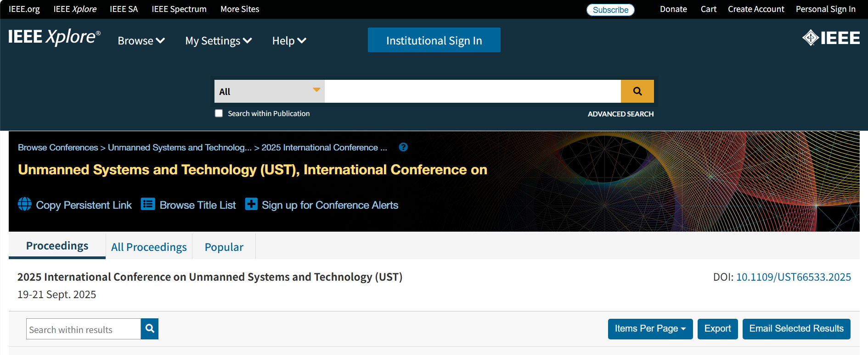Open the IEEE SA site link
868x355 pixels.
click(x=124, y=9)
